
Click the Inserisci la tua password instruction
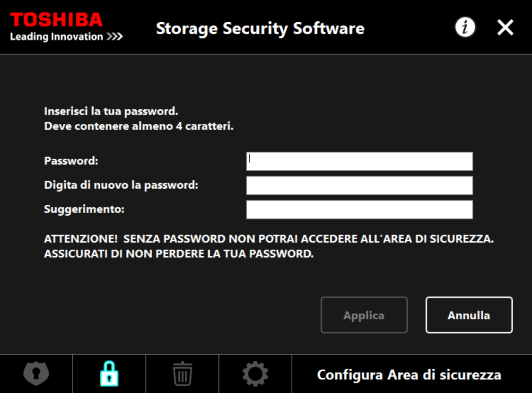point(111,111)
